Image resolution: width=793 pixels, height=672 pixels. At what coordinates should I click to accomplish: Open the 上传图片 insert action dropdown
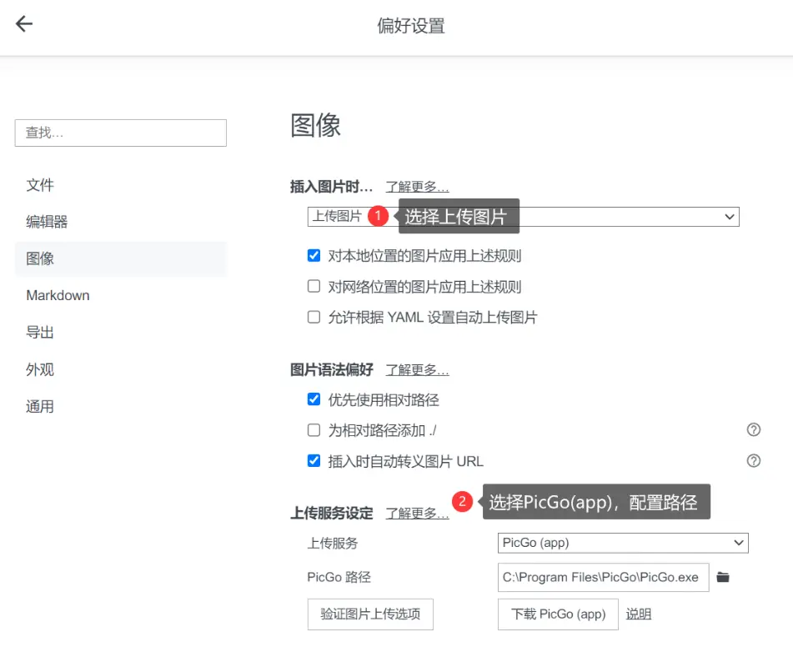523,217
